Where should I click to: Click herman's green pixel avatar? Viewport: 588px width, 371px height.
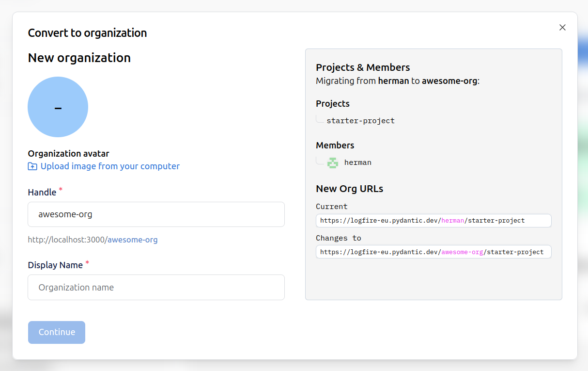(333, 162)
